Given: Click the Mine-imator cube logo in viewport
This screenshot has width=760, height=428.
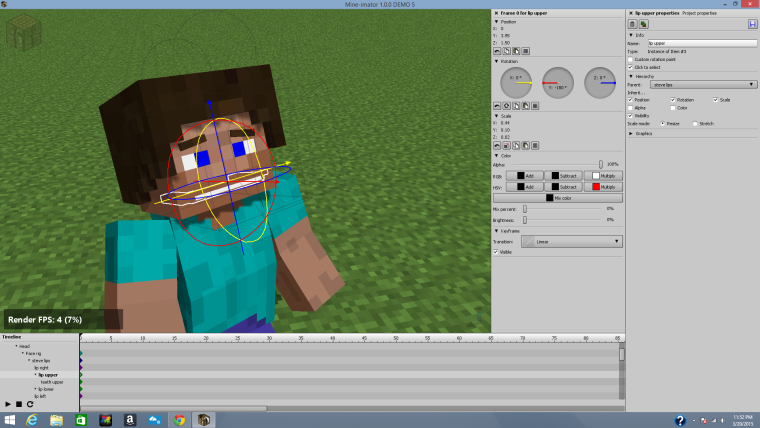Looking at the screenshot, I should [22, 33].
